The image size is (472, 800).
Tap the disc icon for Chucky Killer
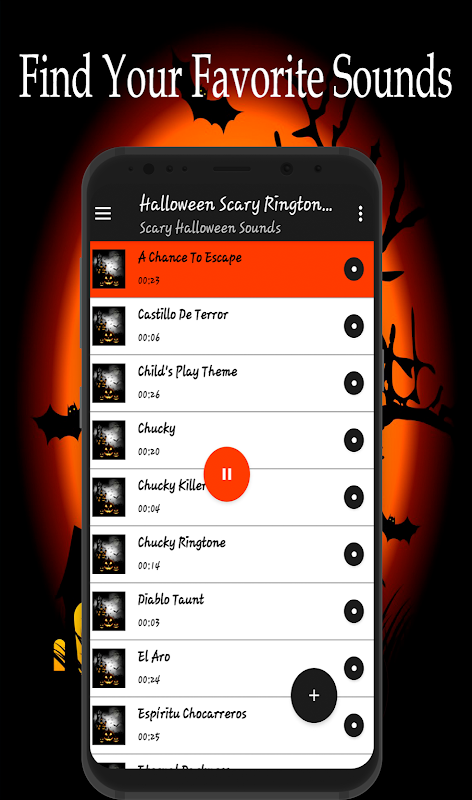click(354, 497)
